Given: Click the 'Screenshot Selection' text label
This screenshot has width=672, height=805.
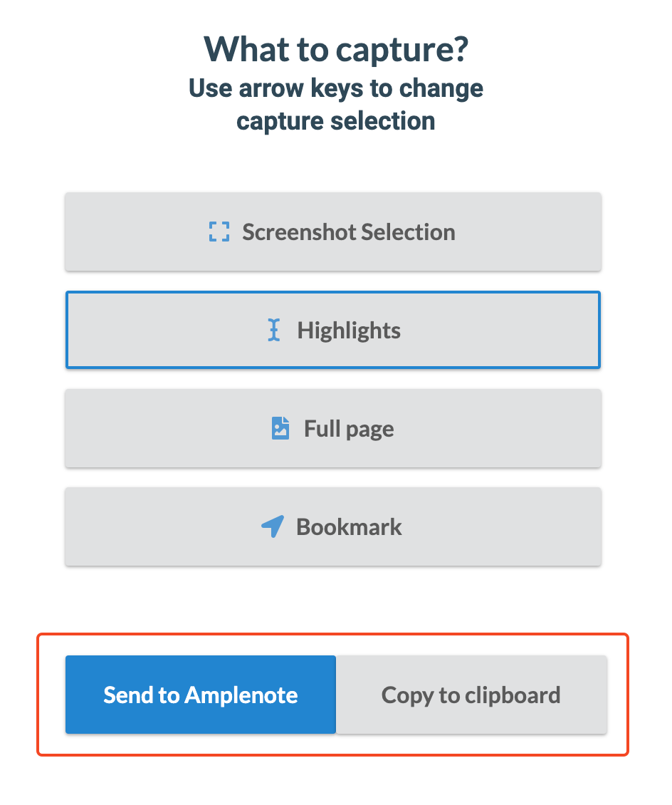Looking at the screenshot, I should [x=349, y=232].
